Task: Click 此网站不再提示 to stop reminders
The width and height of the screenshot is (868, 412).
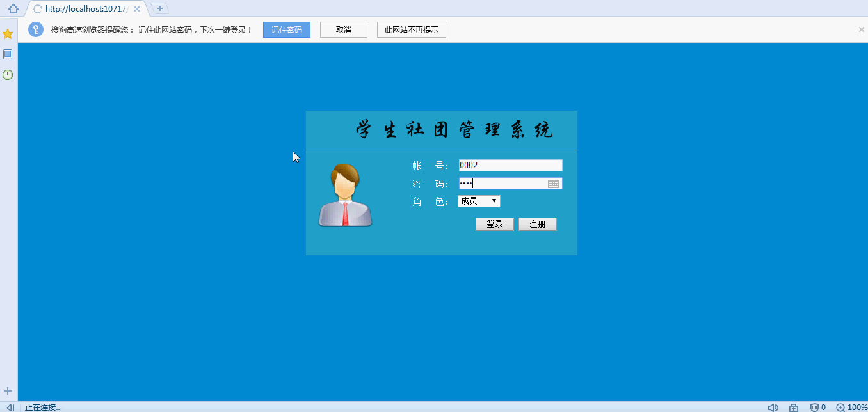Action: click(x=411, y=29)
